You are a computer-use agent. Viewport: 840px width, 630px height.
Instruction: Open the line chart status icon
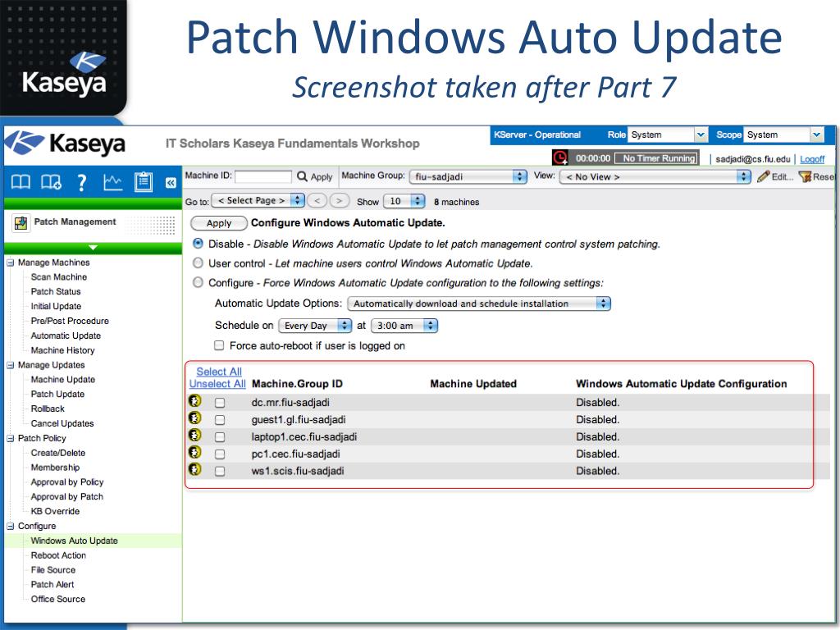click(x=112, y=182)
